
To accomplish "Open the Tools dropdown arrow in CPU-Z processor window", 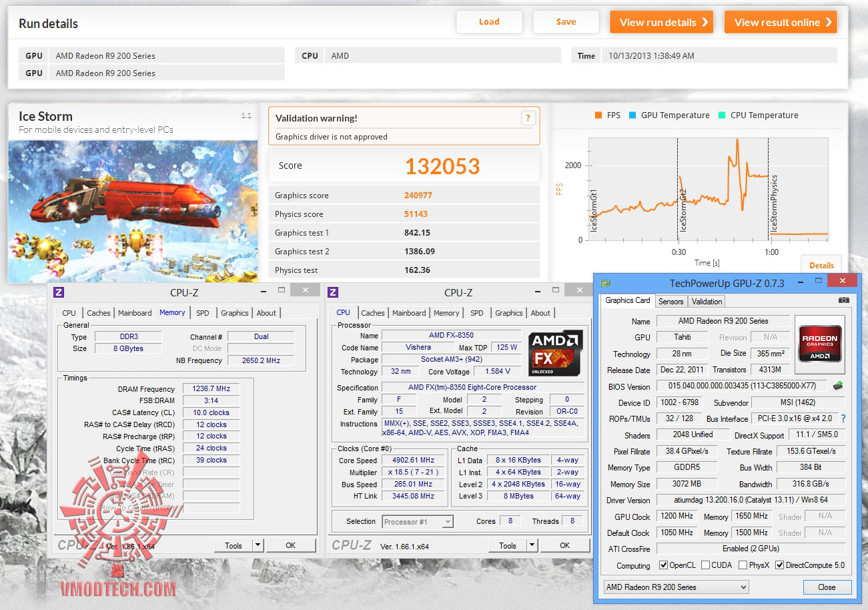I will (532, 545).
